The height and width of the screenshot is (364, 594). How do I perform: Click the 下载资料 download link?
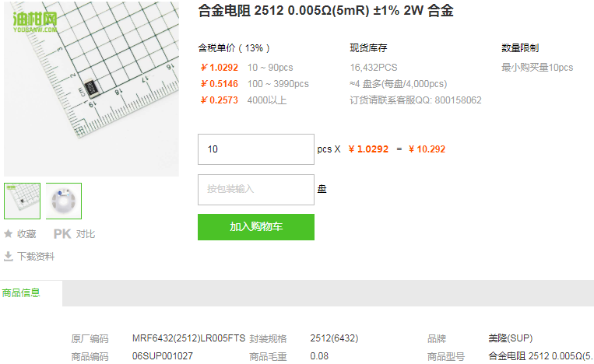(x=36, y=257)
